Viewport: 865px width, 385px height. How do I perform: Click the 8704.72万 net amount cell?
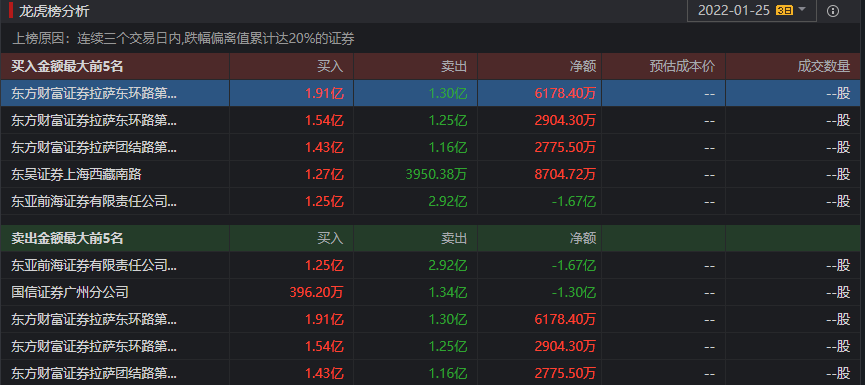click(x=565, y=174)
